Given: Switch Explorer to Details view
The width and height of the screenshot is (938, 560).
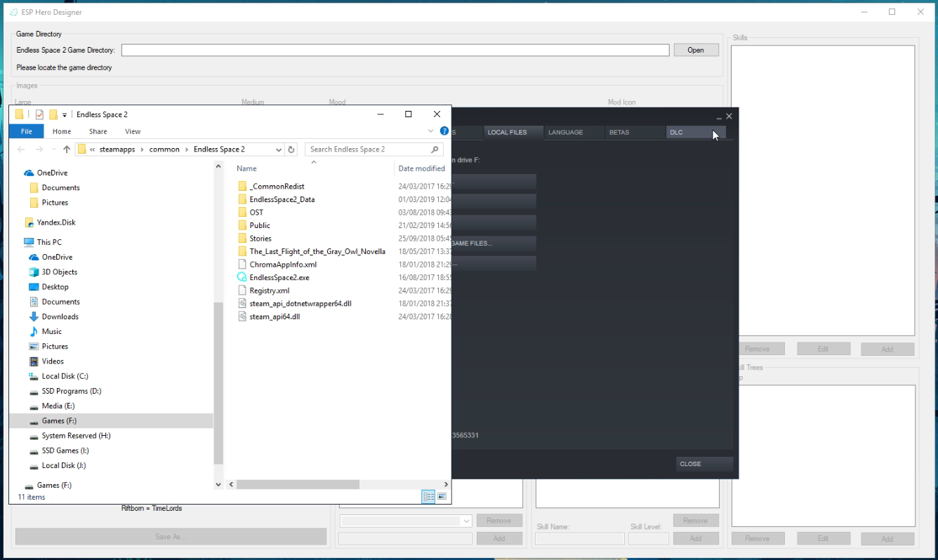Looking at the screenshot, I should [x=428, y=497].
